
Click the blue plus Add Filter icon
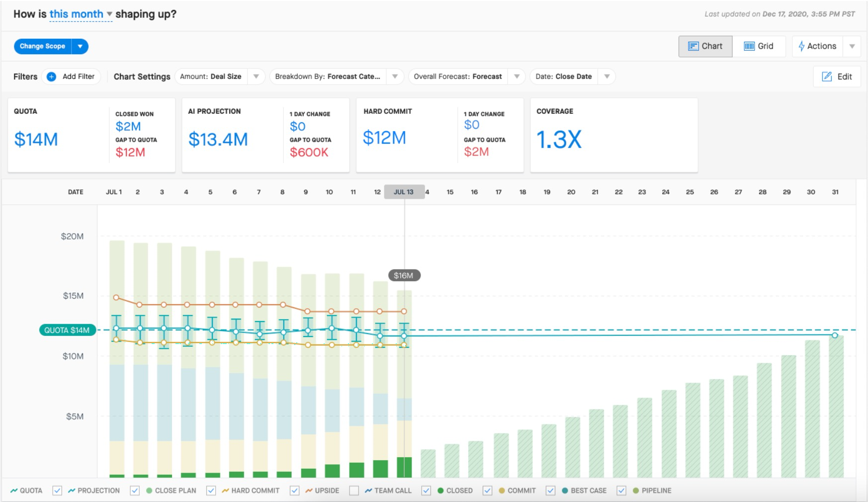[51, 77]
